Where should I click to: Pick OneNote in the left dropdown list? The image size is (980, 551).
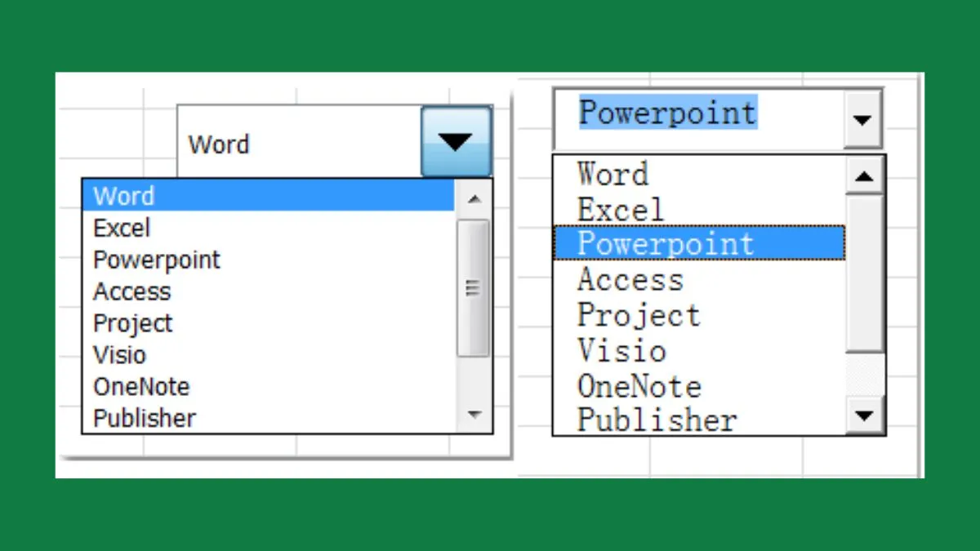141,387
